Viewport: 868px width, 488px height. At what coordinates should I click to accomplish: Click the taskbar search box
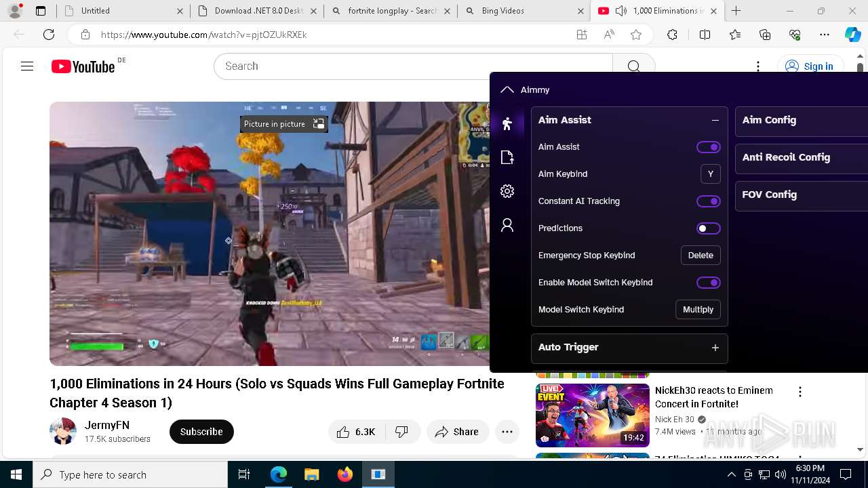pyautogui.click(x=130, y=474)
